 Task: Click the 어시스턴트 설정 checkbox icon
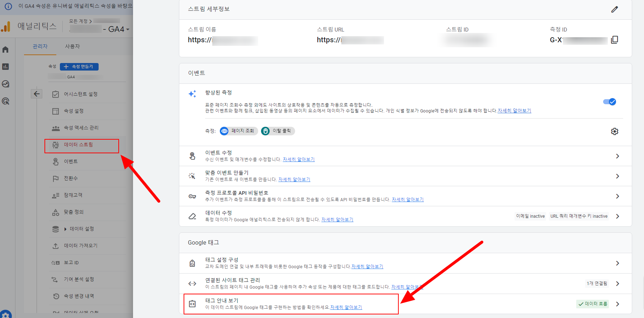point(56,94)
